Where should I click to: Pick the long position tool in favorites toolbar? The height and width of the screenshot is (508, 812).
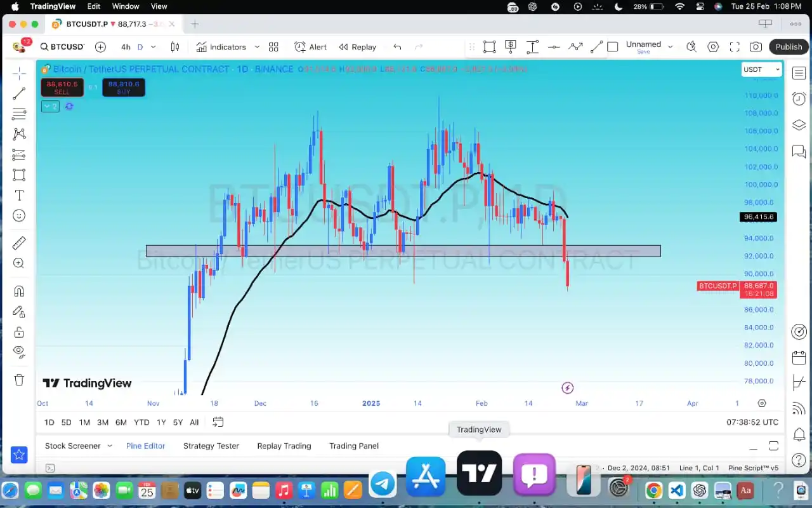click(x=511, y=46)
